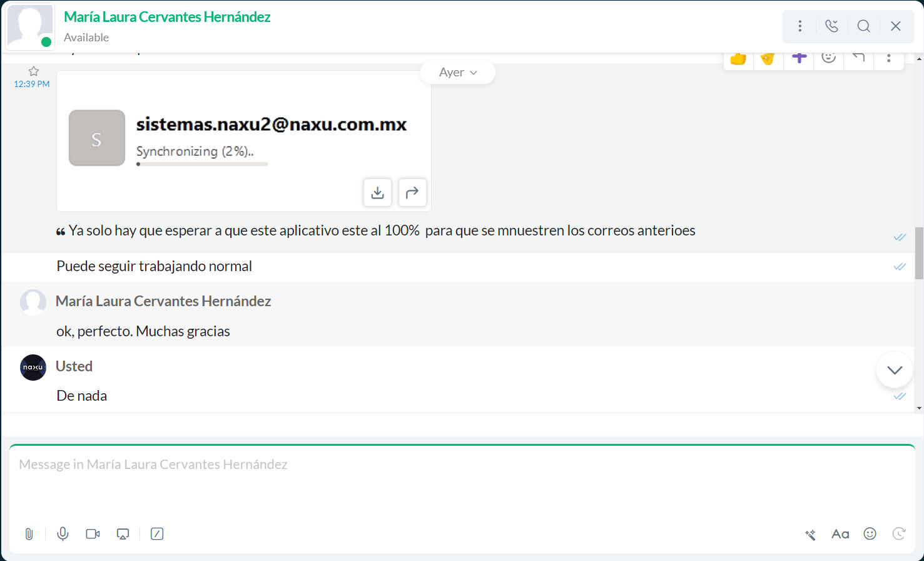Record a voice message with the microphone

tap(63, 534)
